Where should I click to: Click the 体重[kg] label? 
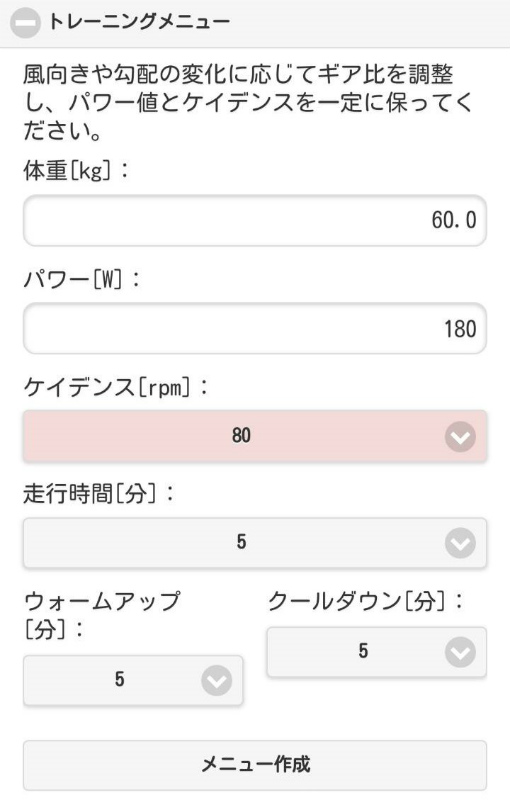[x=76, y=170]
